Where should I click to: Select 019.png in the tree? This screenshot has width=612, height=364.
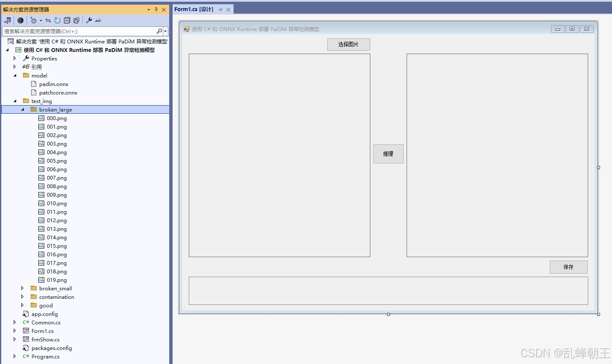click(x=57, y=280)
